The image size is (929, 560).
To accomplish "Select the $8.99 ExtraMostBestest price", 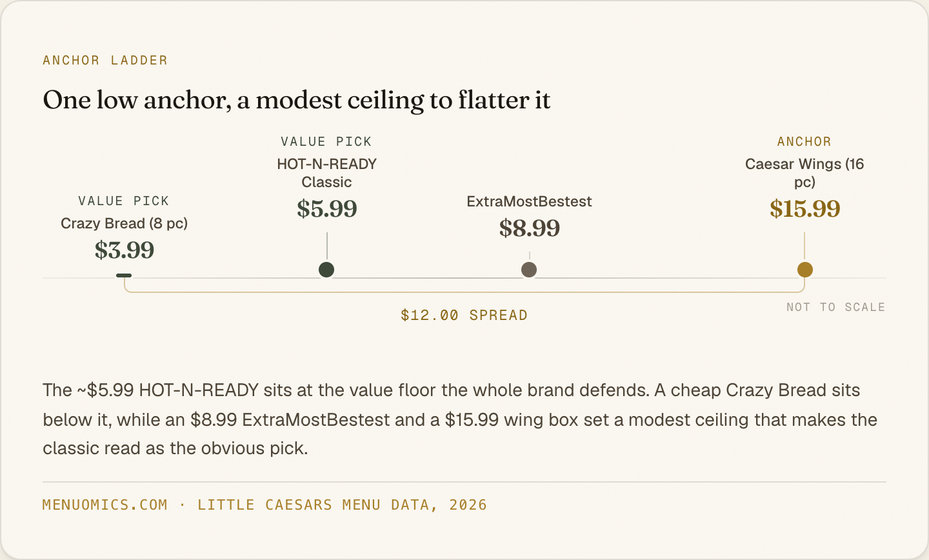I will tap(530, 228).
